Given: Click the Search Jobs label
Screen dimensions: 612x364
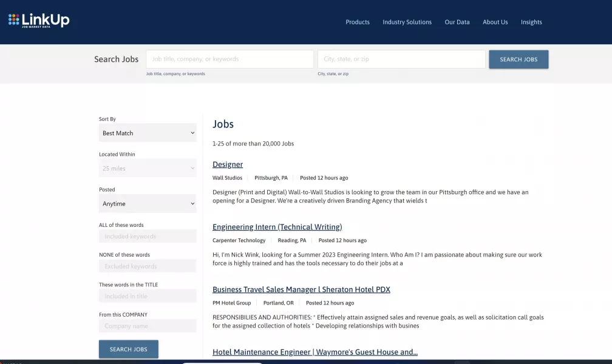Looking at the screenshot, I should tap(117, 59).
